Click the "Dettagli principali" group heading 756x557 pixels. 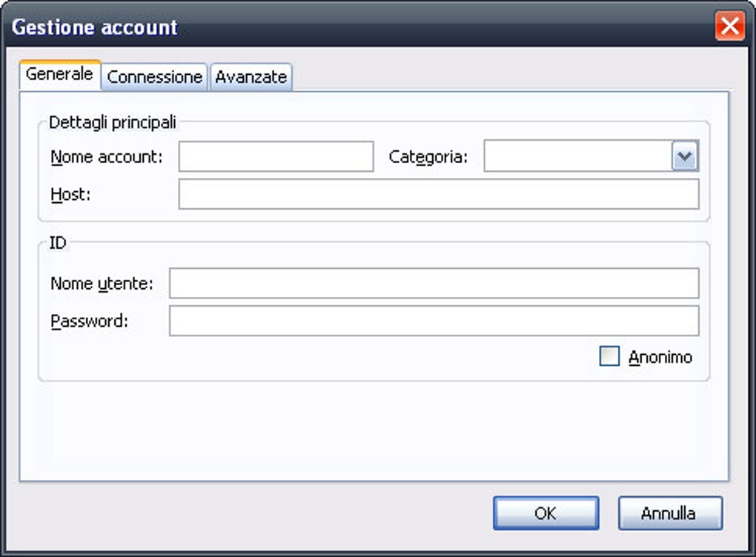(112, 122)
